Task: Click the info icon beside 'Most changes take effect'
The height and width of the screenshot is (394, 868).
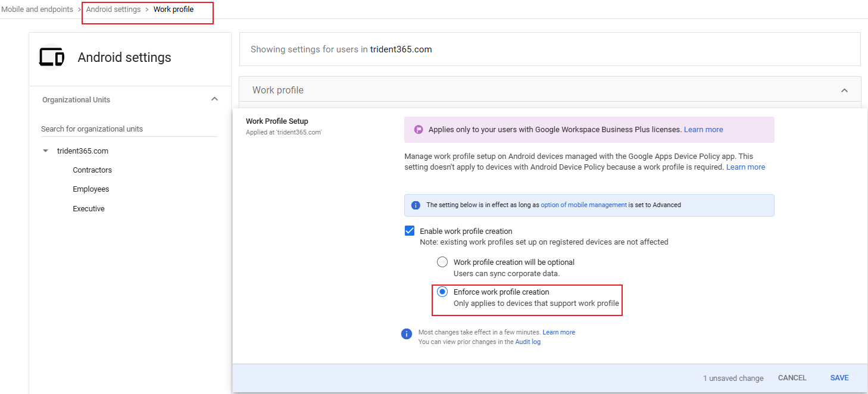Action: click(407, 334)
